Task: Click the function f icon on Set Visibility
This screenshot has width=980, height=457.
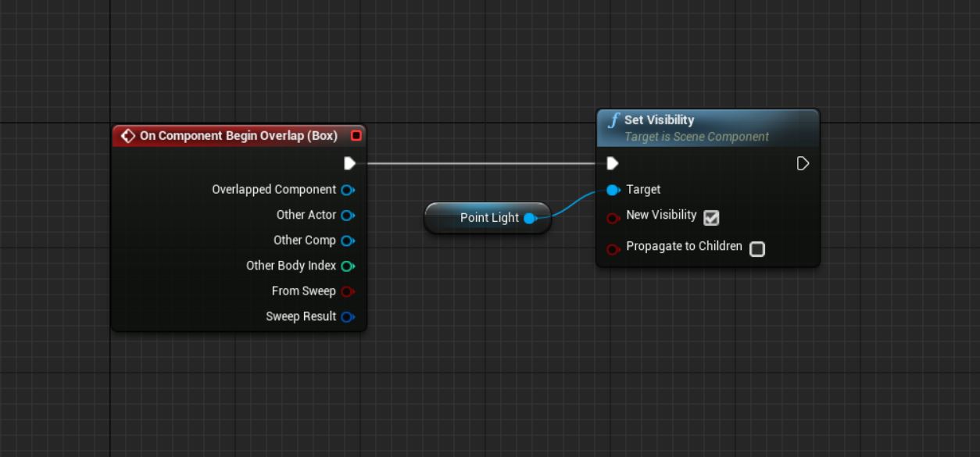Action: click(613, 121)
